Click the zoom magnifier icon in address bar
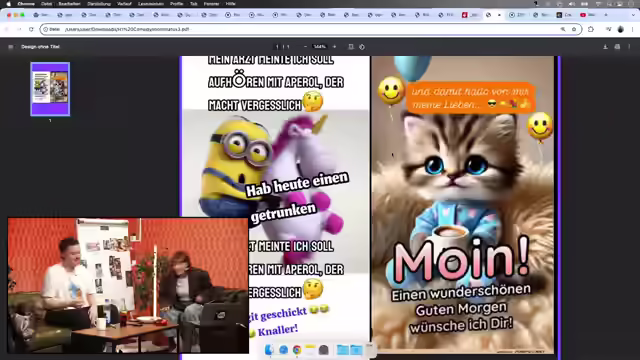 (563, 29)
